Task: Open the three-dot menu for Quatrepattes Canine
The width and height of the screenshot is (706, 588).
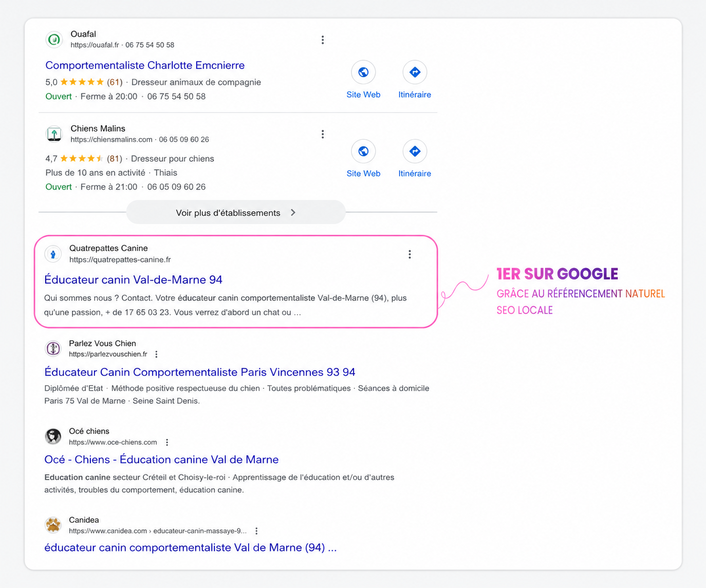Action: (x=410, y=254)
